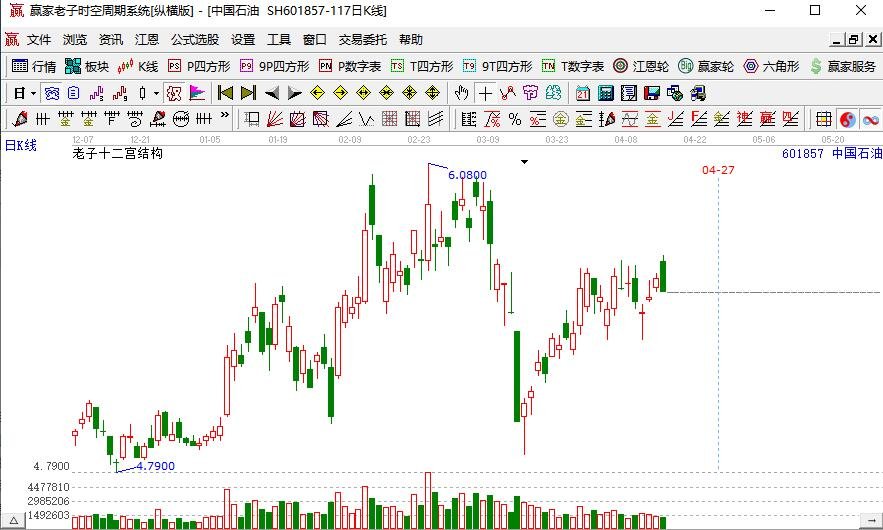Open the 帮助 menu
883x530 pixels.
[411, 39]
